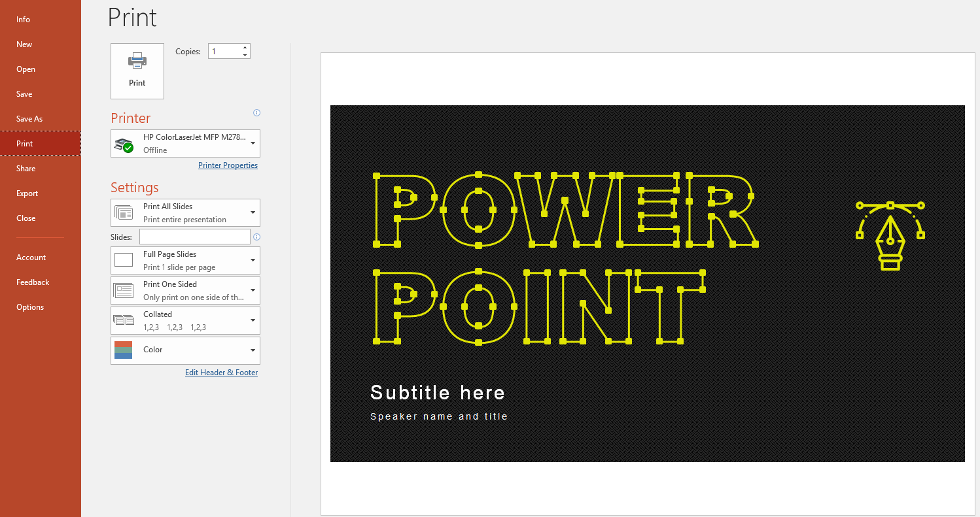Decrease copies with the down arrow

click(x=245, y=55)
